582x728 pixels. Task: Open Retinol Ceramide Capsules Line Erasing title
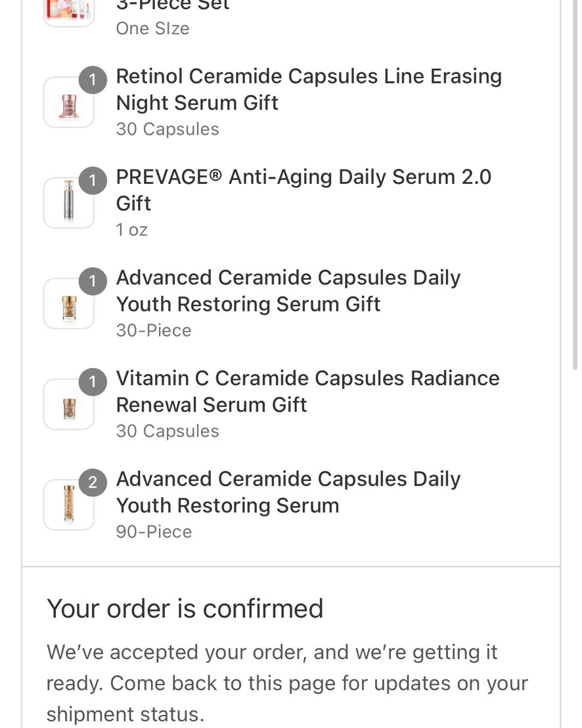[x=309, y=89]
